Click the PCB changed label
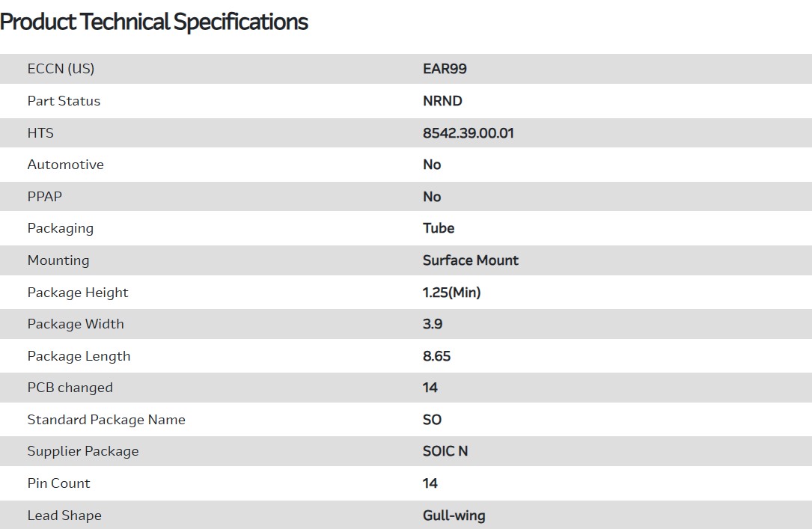The image size is (812, 529). (x=70, y=388)
